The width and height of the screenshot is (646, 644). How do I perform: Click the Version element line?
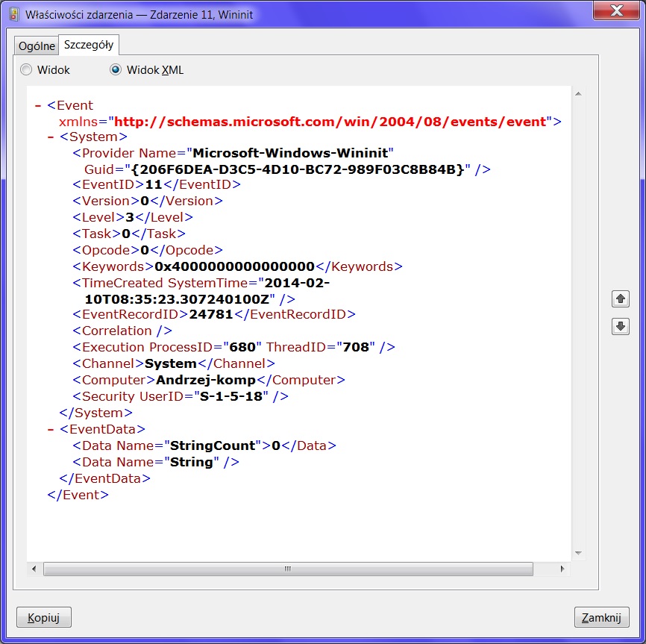click(x=148, y=201)
